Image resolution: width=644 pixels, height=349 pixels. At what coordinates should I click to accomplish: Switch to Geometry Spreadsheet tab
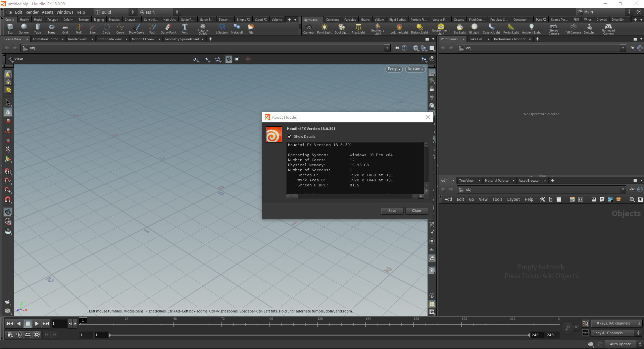(x=182, y=39)
